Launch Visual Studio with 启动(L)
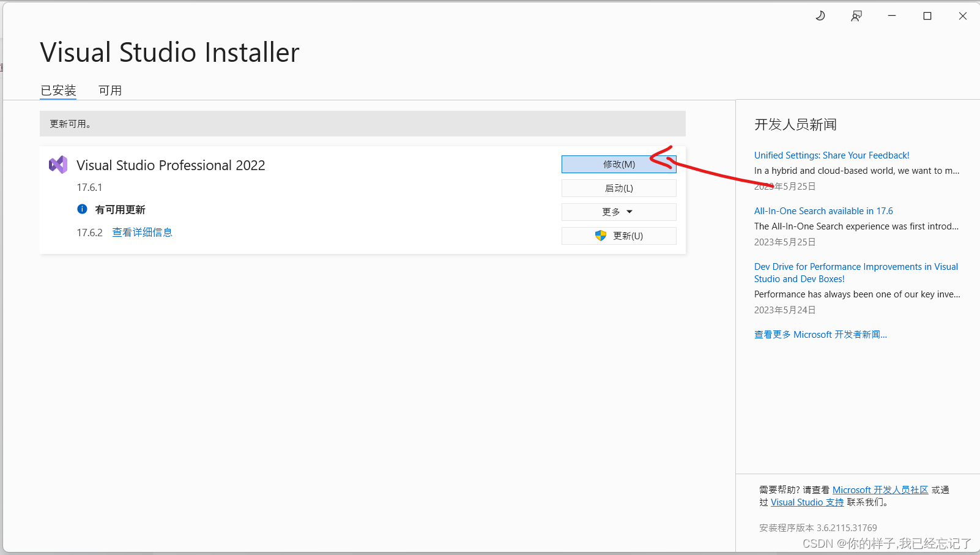Viewport: 980px width, 555px height. click(x=618, y=188)
